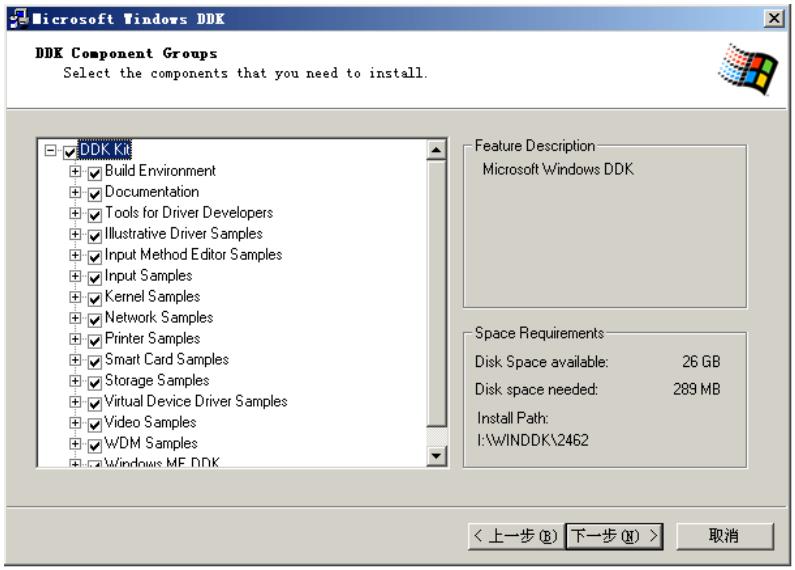Toggle the WDM Samples checkbox
Image resolution: width=795 pixels, height=570 pixels.
pos(95,445)
